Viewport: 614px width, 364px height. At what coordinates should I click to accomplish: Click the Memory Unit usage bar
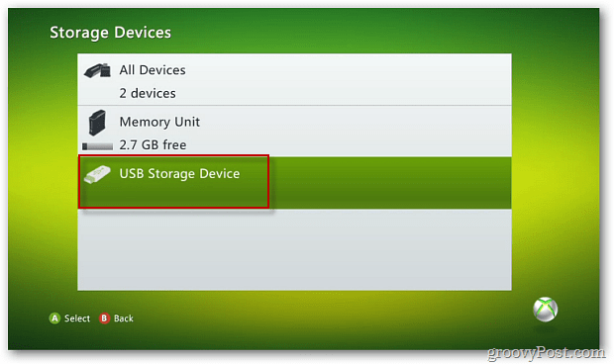[97, 146]
